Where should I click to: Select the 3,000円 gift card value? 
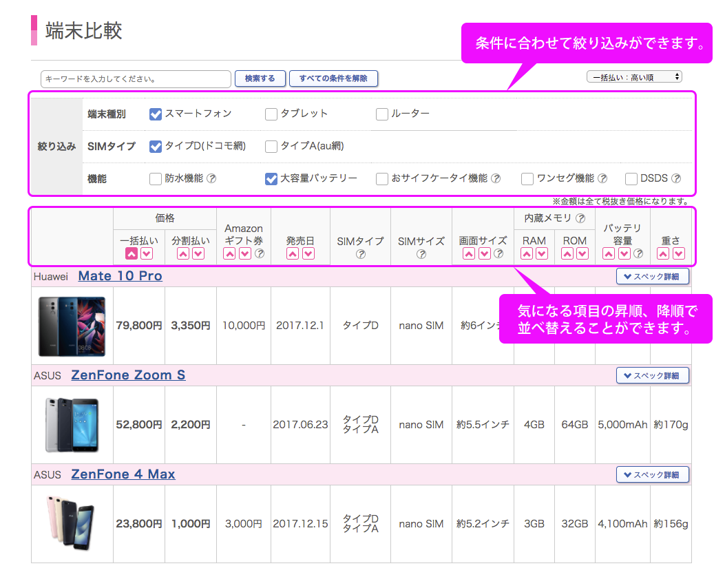coord(244,524)
